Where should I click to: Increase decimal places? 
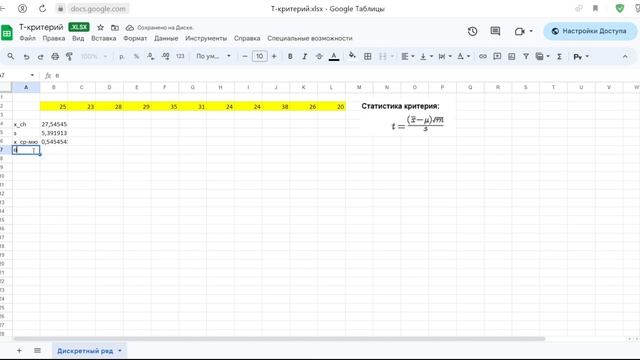pos(165,56)
